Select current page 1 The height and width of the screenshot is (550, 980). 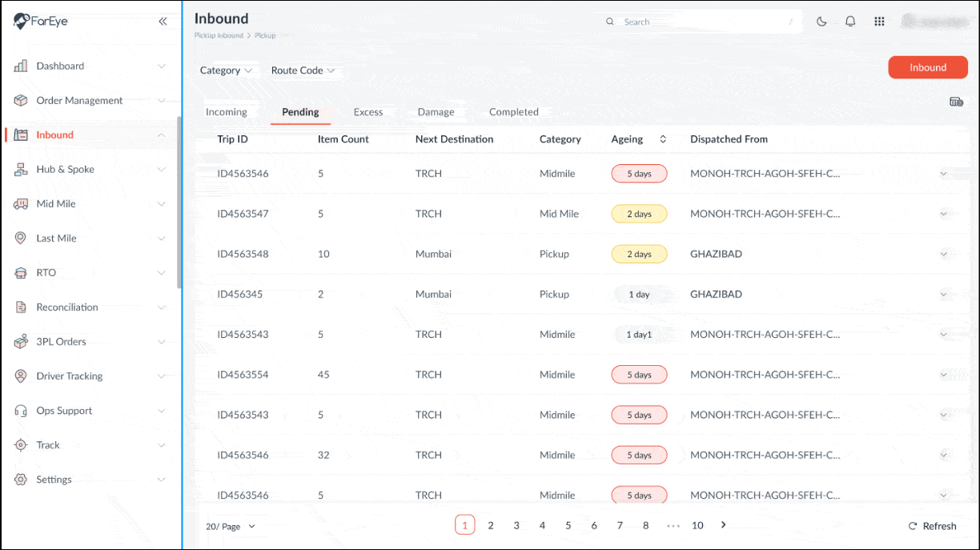coord(464,525)
